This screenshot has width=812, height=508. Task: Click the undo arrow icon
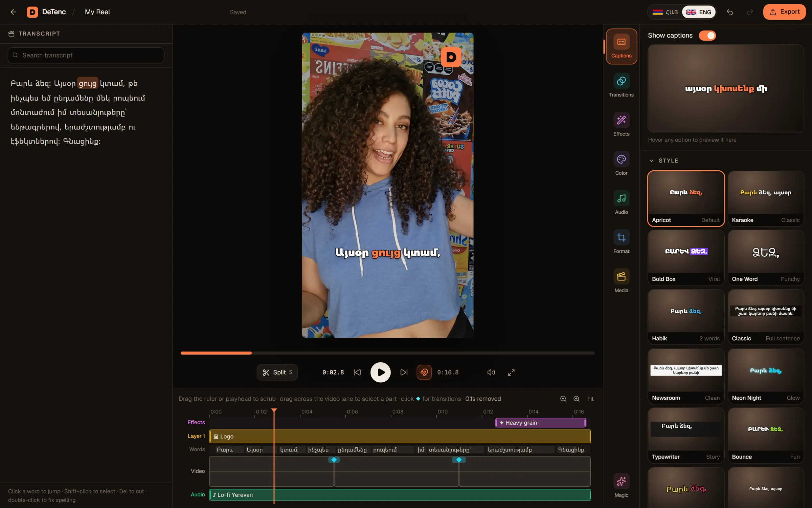[729, 12]
